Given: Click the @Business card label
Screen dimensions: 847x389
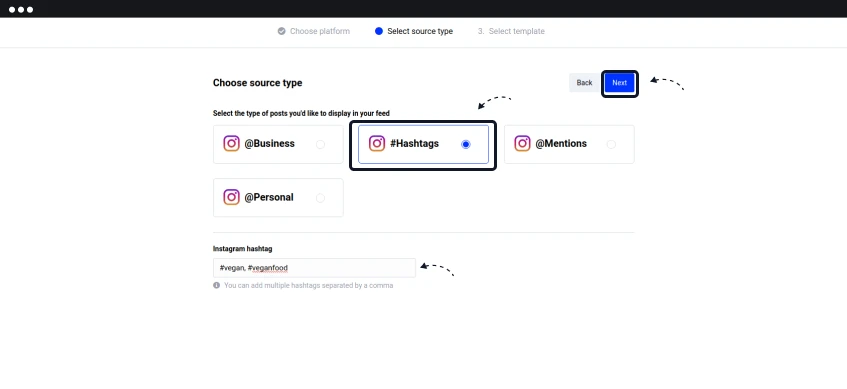Looking at the screenshot, I should click(x=270, y=144).
